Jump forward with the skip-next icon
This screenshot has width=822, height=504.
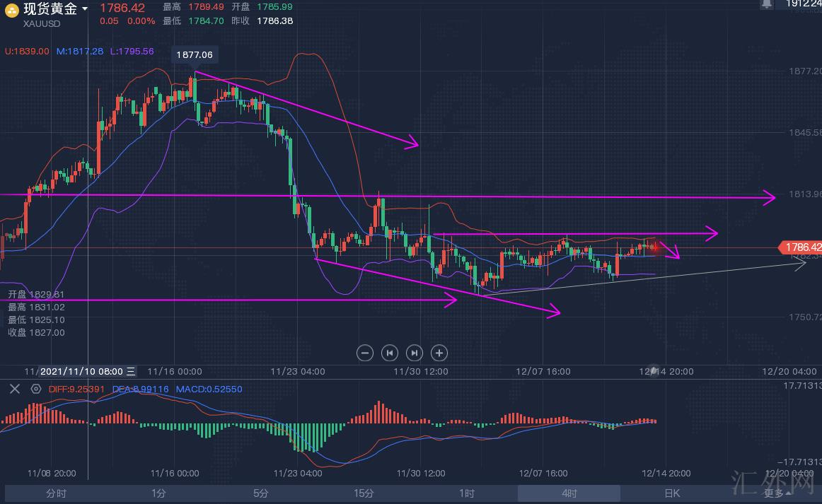click(415, 353)
